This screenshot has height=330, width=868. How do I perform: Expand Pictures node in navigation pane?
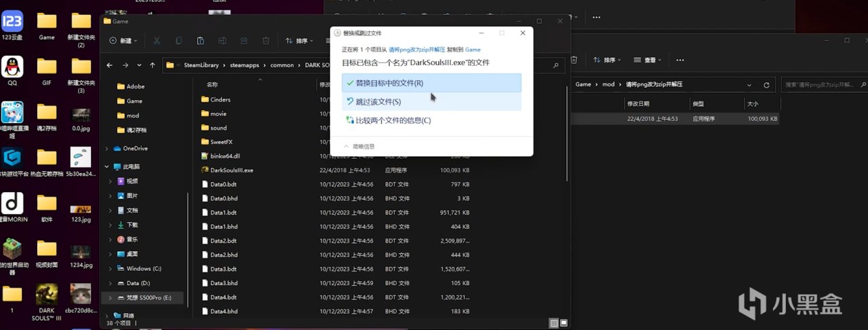[111, 196]
